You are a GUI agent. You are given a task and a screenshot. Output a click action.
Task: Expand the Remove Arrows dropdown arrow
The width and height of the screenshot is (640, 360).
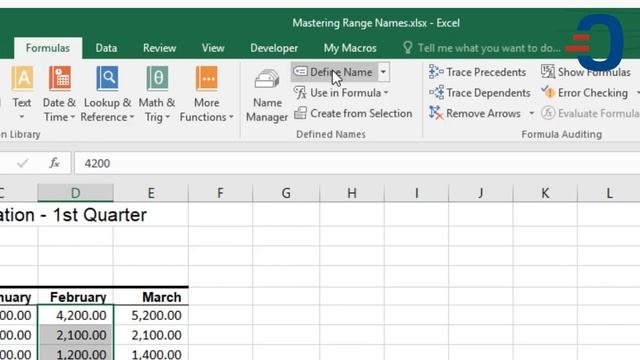pos(531,113)
